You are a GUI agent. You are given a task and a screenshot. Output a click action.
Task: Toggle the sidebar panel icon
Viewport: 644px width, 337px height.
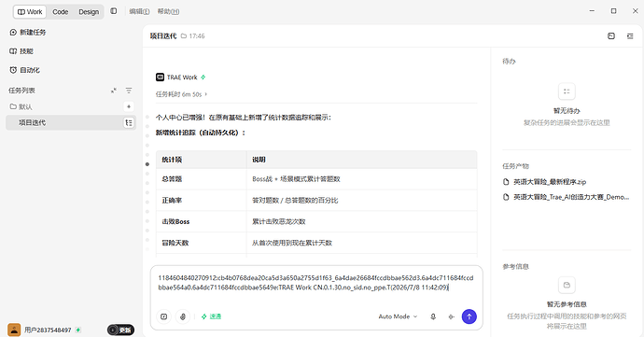coord(114,11)
